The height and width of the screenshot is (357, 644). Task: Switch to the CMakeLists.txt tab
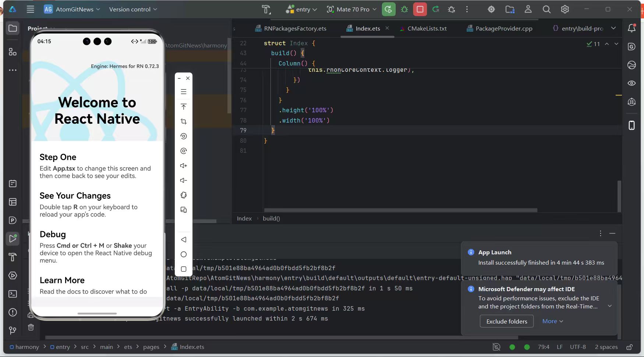point(423,28)
